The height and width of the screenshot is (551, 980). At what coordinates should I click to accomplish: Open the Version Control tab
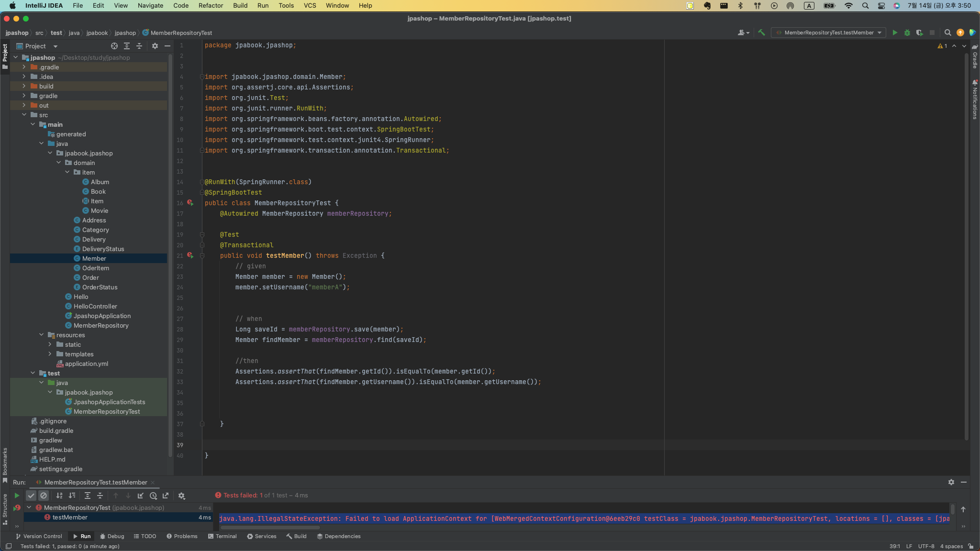[39, 536]
